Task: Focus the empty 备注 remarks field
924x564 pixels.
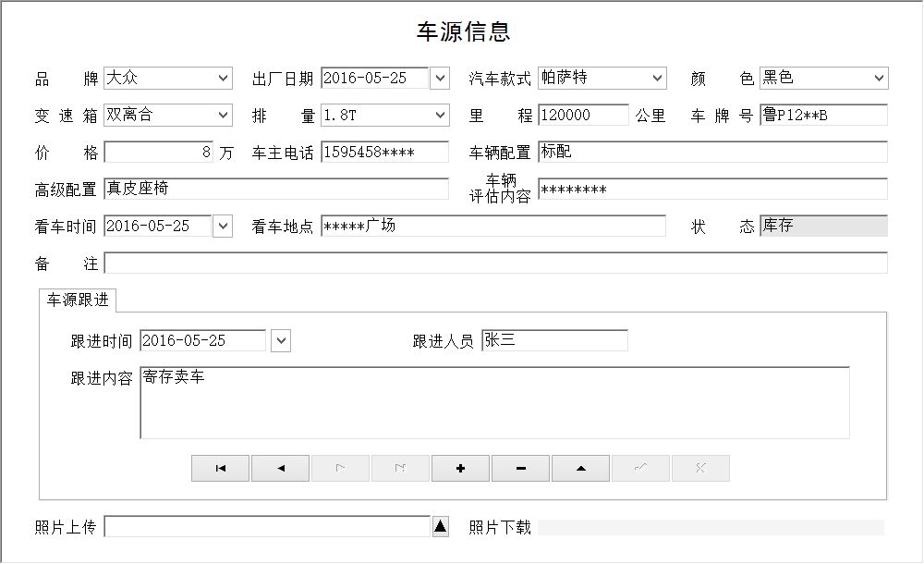Action: click(x=495, y=264)
